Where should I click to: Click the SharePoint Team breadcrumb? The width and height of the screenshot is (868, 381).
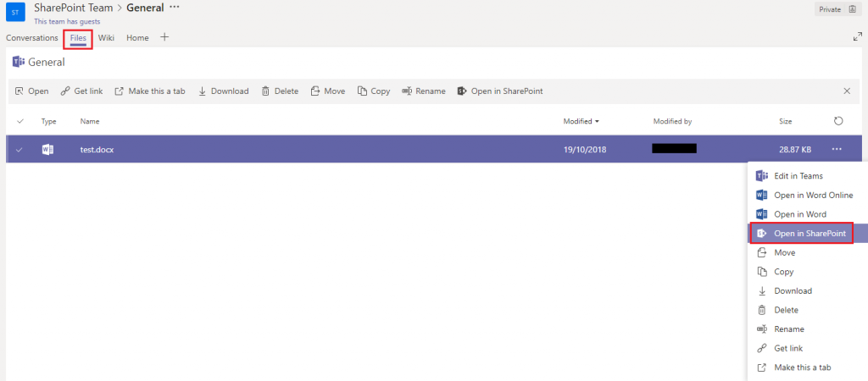click(x=73, y=8)
